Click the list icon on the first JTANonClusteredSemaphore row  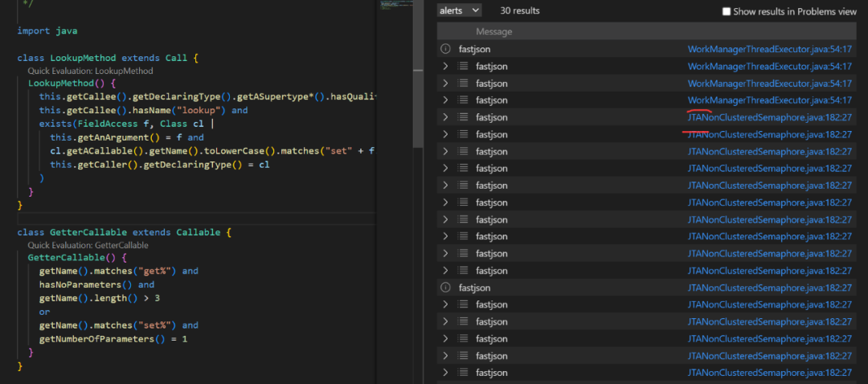(463, 117)
